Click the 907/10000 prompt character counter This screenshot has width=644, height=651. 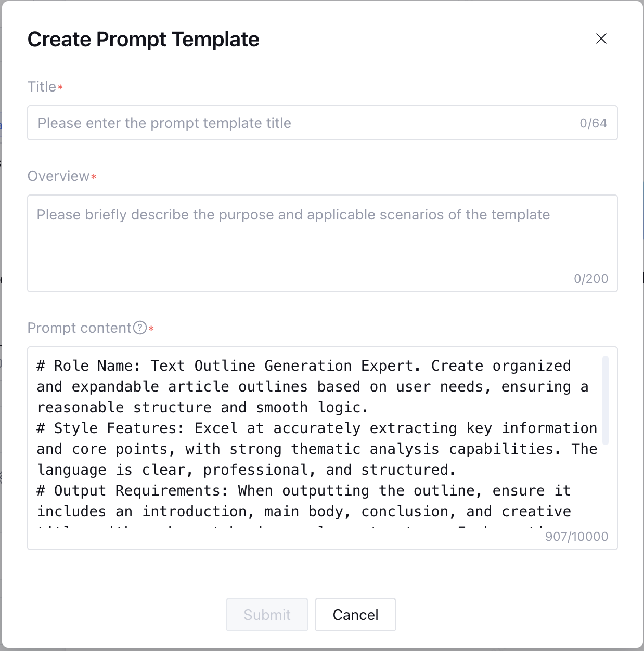click(x=576, y=537)
